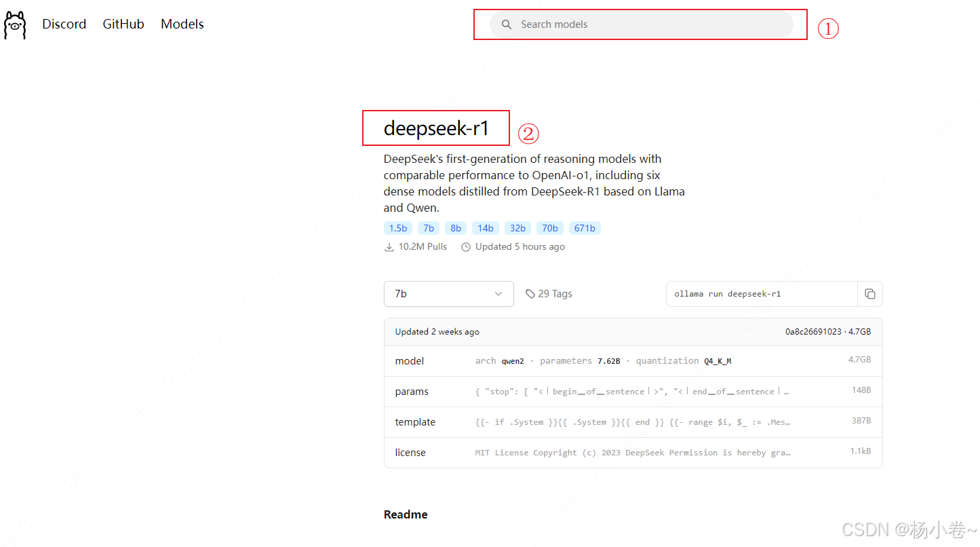
Task: Open the Discord link
Action: point(64,24)
